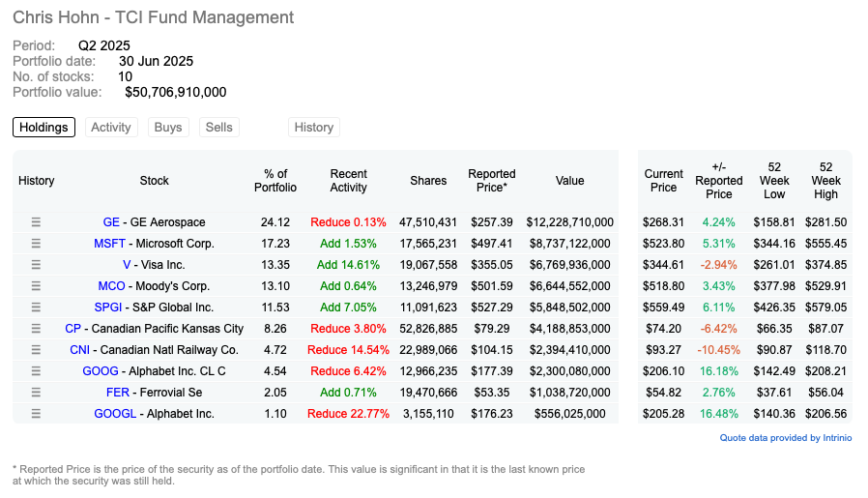
Task: Click the Add 1.53% activity cell
Action: pos(348,243)
